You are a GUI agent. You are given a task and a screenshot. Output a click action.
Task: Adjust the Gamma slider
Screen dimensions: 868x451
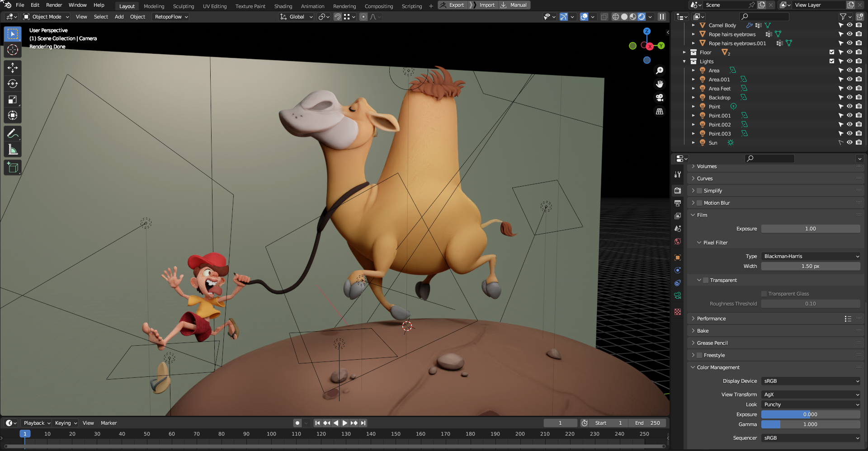(x=811, y=424)
